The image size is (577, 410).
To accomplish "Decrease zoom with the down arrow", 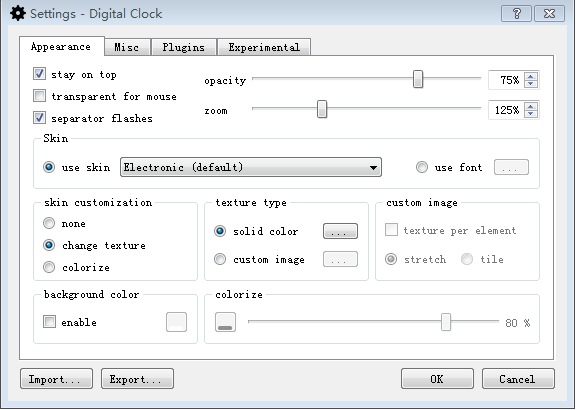I will [x=531, y=114].
